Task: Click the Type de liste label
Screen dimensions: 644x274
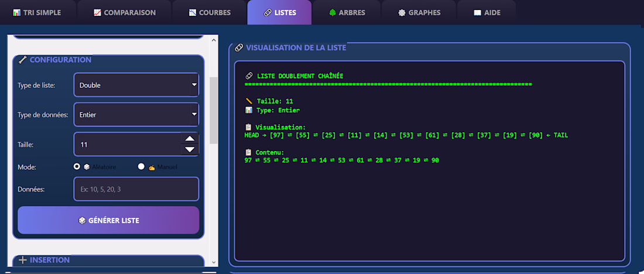Action: click(x=36, y=85)
